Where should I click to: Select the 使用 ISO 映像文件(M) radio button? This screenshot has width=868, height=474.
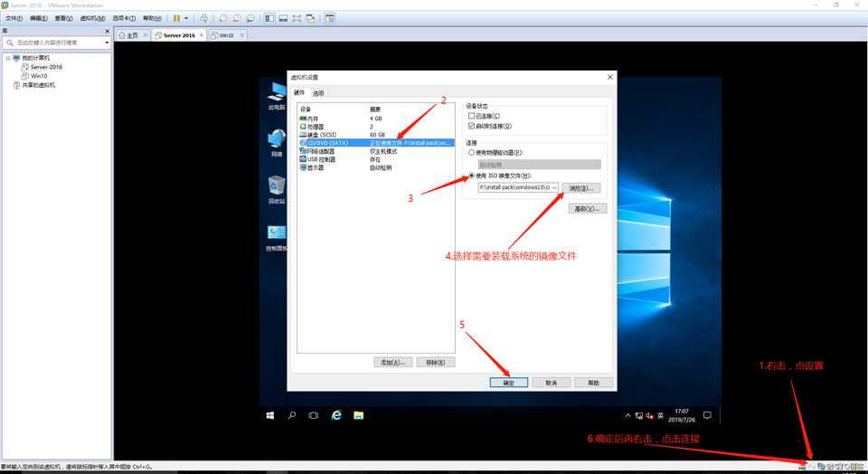click(x=472, y=175)
